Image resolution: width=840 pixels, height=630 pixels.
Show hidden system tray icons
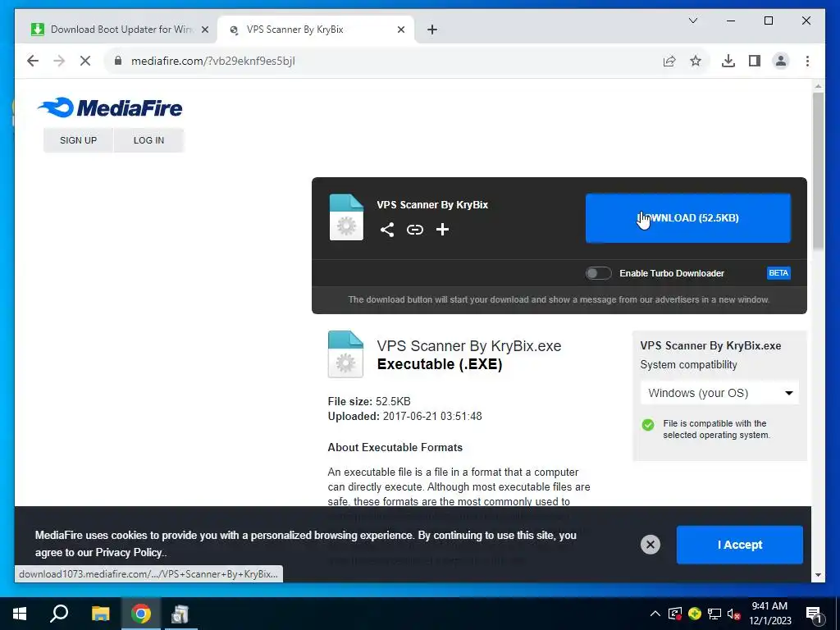(655, 614)
